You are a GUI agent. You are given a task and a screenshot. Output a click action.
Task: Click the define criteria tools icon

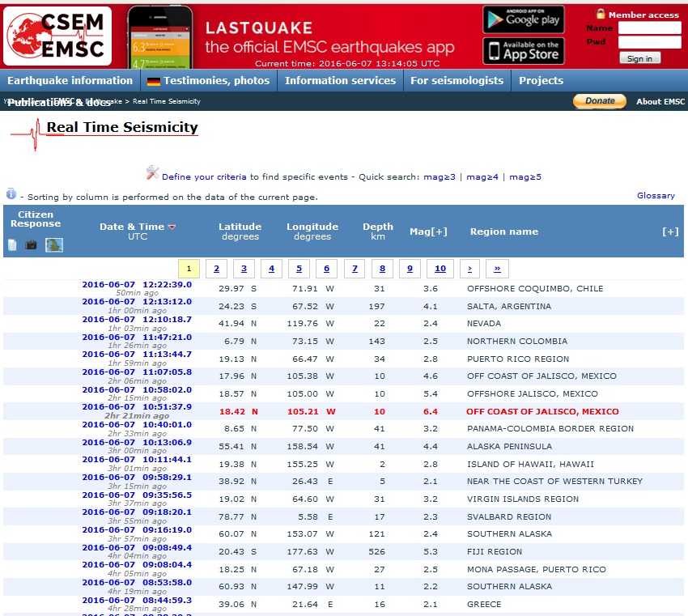[x=153, y=172]
